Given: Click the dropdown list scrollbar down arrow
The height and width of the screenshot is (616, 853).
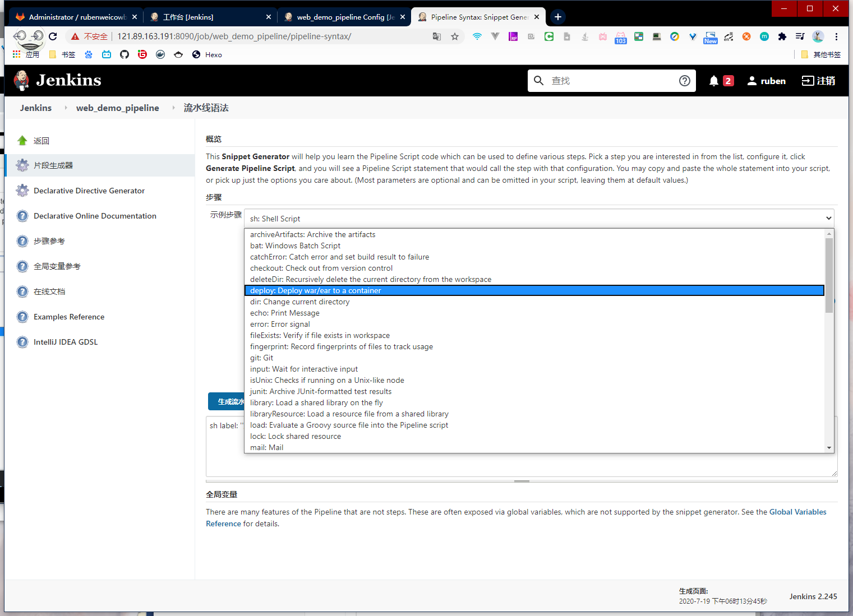Looking at the screenshot, I should pyautogui.click(x=829, y=448).
